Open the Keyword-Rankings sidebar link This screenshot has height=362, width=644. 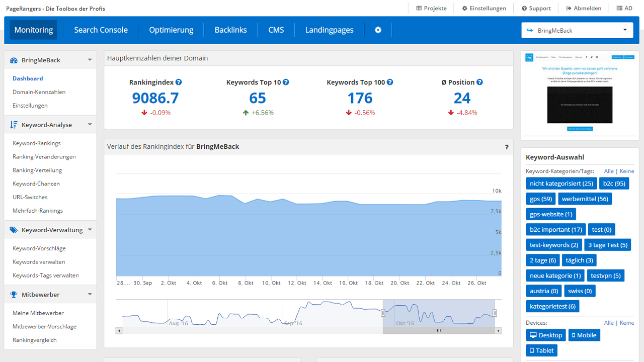(36, 143)
